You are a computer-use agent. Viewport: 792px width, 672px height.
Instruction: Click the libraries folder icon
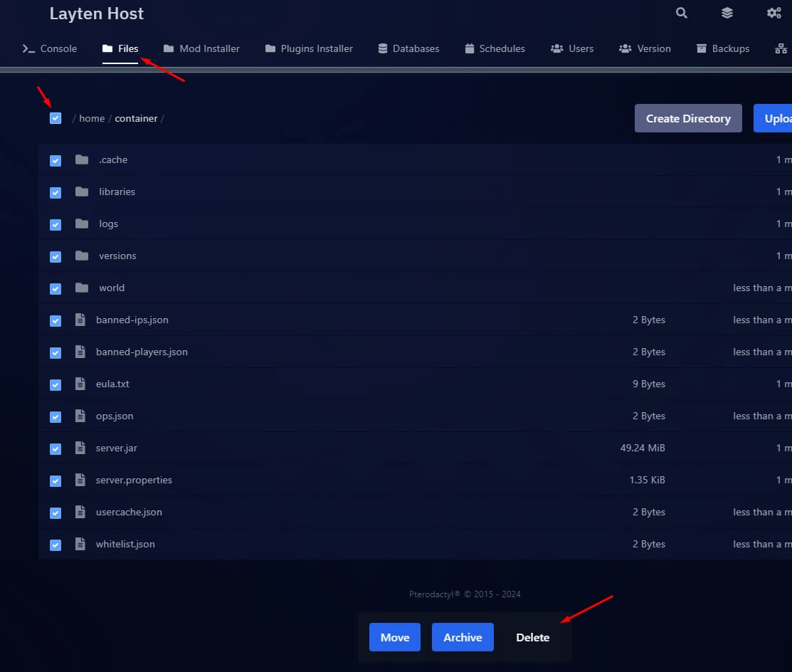(82, 191)
